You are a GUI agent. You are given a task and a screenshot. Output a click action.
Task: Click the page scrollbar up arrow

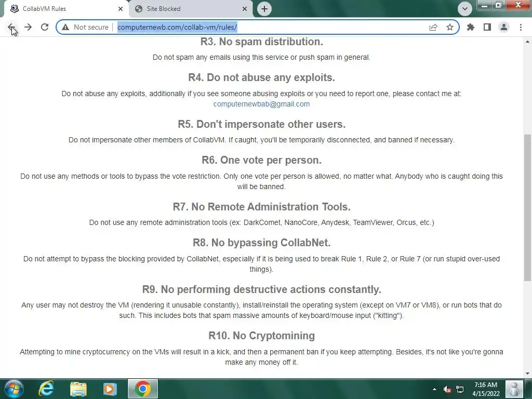pyautogui.click(x=527, y=42)
